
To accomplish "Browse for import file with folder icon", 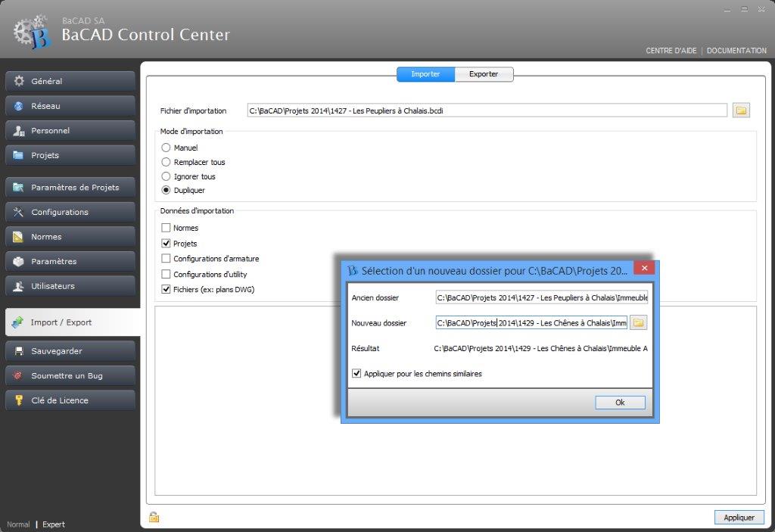I will pos(741,110).
